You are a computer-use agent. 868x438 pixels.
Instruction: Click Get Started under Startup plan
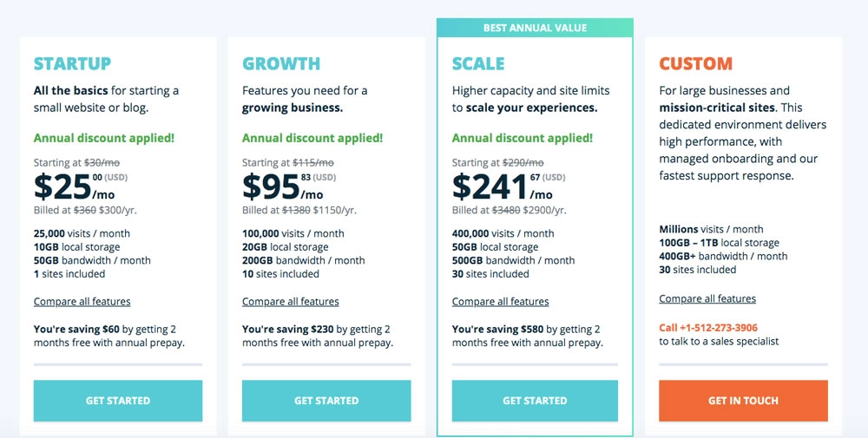(x=118, y=401)
